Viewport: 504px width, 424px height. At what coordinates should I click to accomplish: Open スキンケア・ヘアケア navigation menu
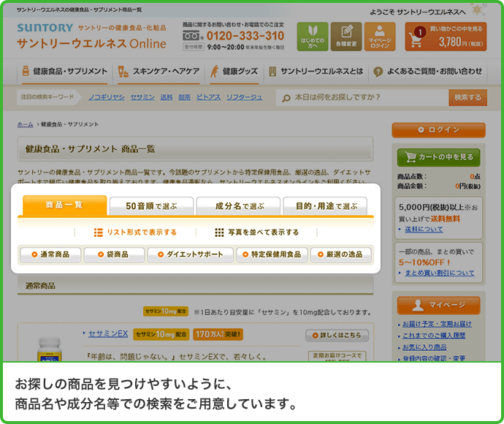coord(159,72)
